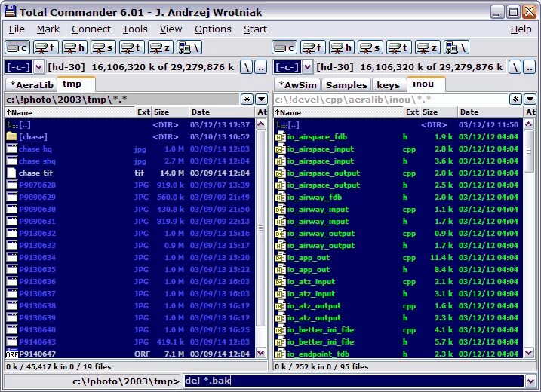Image resolution: width=541 pixels, height=392 pixels.
Task: Open the File menu
Action: [x=17, y=29]
